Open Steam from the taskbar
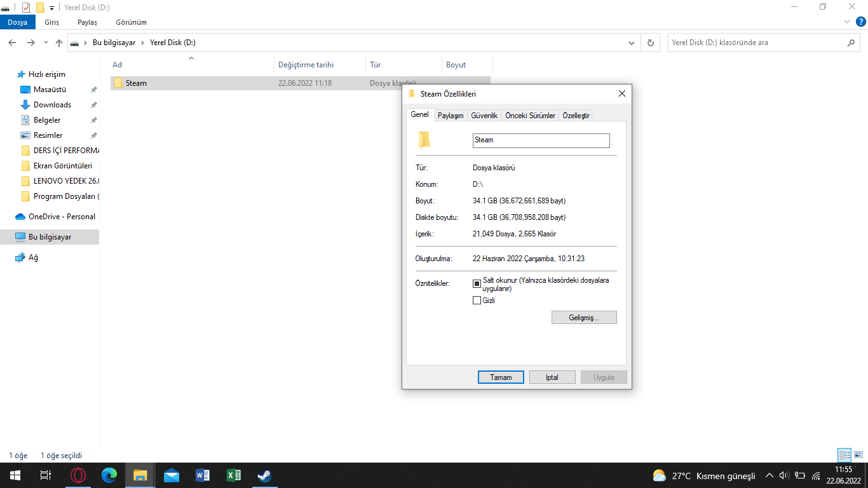 264,475
